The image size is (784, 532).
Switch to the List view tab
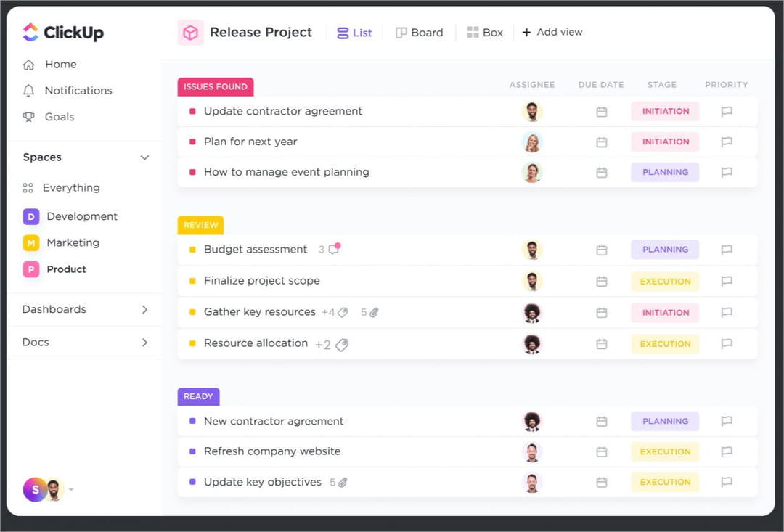[x=354, y=33]
